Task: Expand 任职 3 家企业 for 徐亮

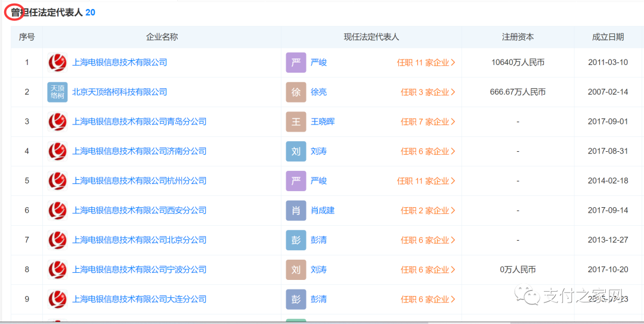Action: [428, 92]
